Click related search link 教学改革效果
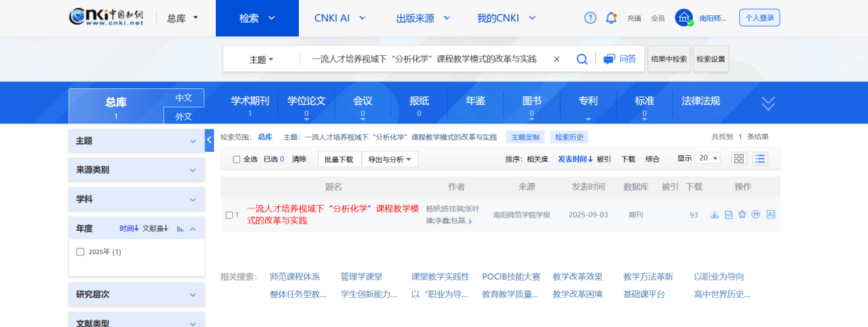 577,277
